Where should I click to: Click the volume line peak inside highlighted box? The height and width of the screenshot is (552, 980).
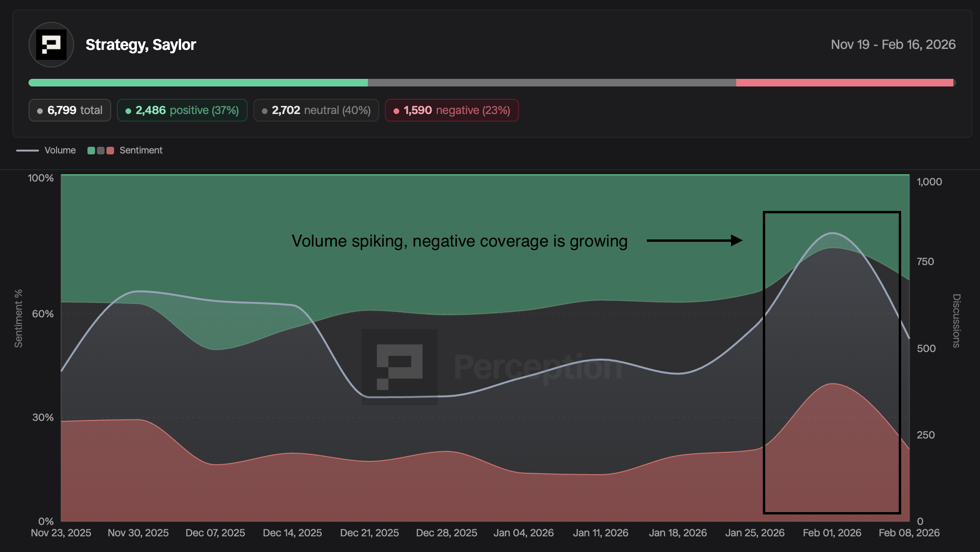click(x=832, y=233)
